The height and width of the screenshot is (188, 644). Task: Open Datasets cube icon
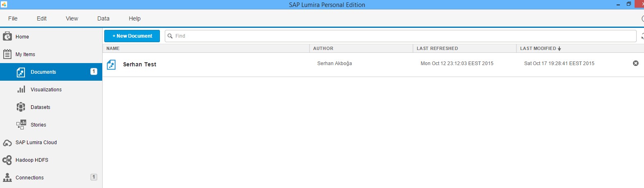point(21,107)
